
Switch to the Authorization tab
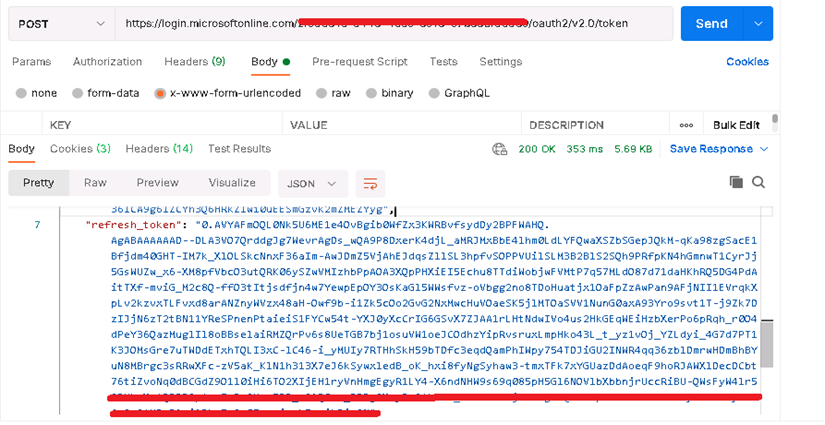point(107,62)
